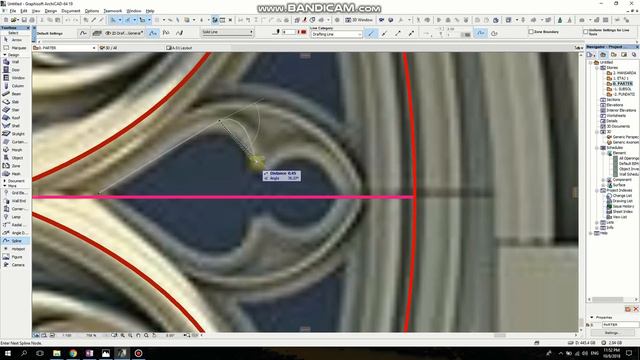Collapse the Design group in Toolbox
Image resolution: width=640 pixels, height=360 pixels.
tap(4, 55)
